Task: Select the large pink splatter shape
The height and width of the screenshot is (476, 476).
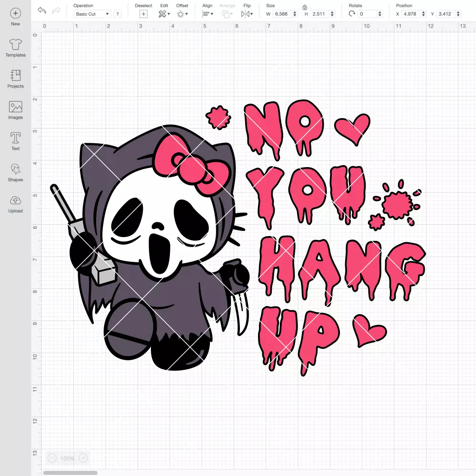Action: [x=397, y=205]
